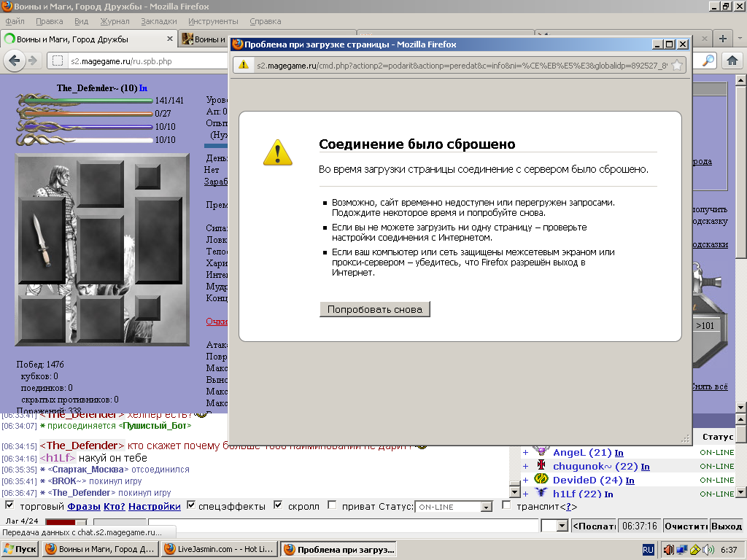
Task: Switch to the LiveJasmin.com taskbar window
Action: click(219, 549)
